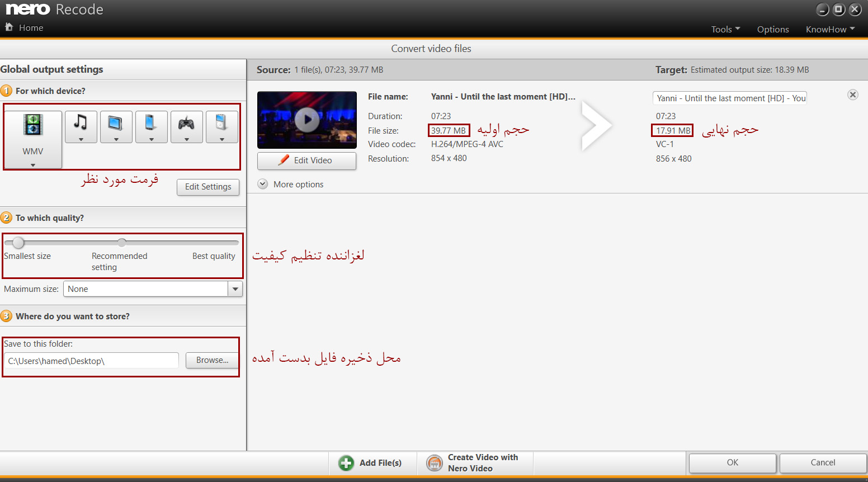868x482 pixels.
Task: Click the source file size 39.77 MB
Action: (x=449, y=130)
